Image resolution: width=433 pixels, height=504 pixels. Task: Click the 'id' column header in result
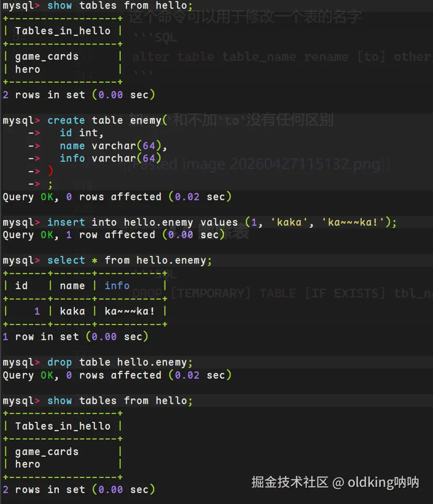[x=21, y=286]
